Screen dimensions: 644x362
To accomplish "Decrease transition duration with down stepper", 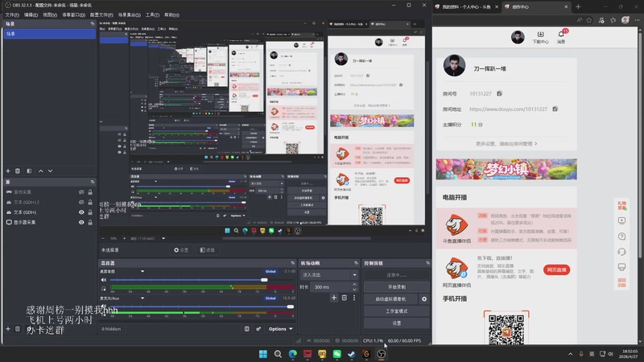I will pyautogui.click(x=354, y=290).
